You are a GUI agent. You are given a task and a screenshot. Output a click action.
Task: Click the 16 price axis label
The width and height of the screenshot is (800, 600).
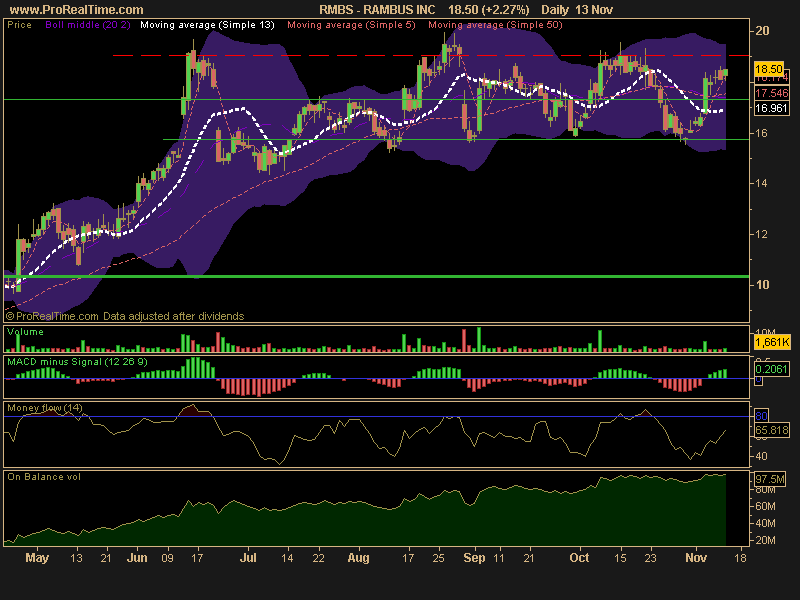click(x=761, y=133)
